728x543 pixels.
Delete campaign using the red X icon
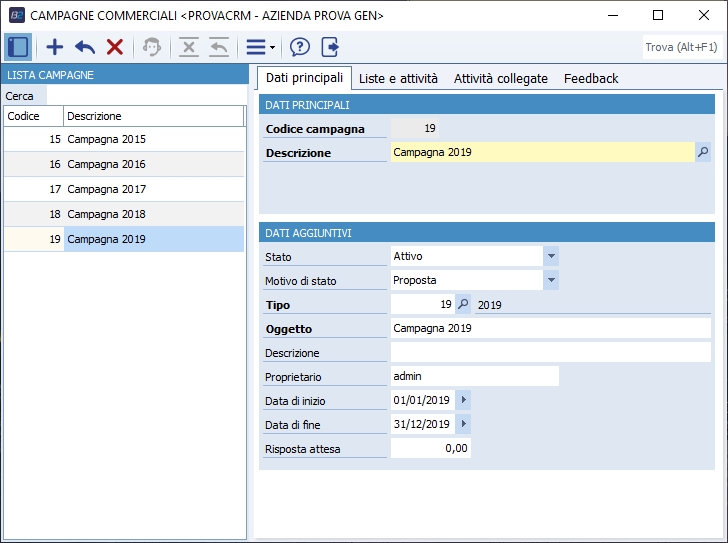pos(115,47)
